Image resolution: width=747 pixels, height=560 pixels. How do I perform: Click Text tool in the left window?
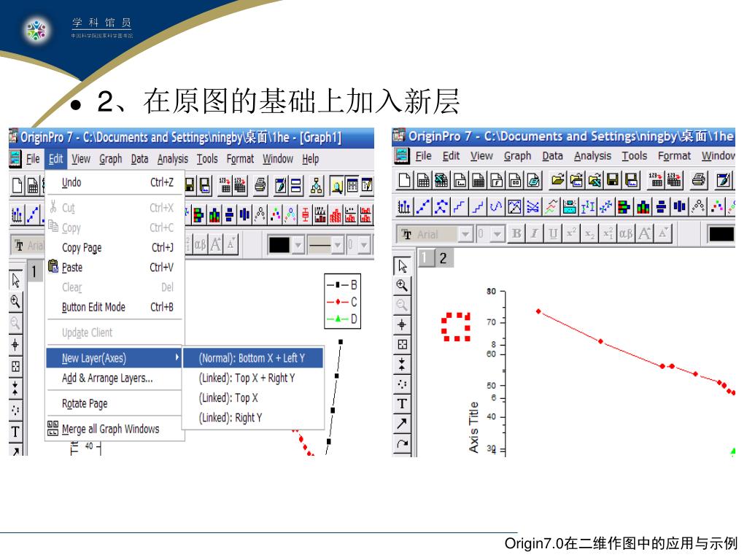click(16, 432)
